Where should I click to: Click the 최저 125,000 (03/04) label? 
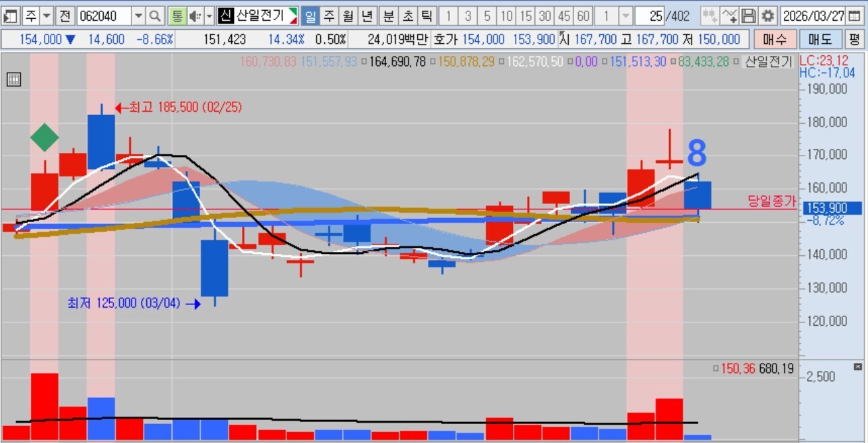pyautogui.click(x=124, y=304)
